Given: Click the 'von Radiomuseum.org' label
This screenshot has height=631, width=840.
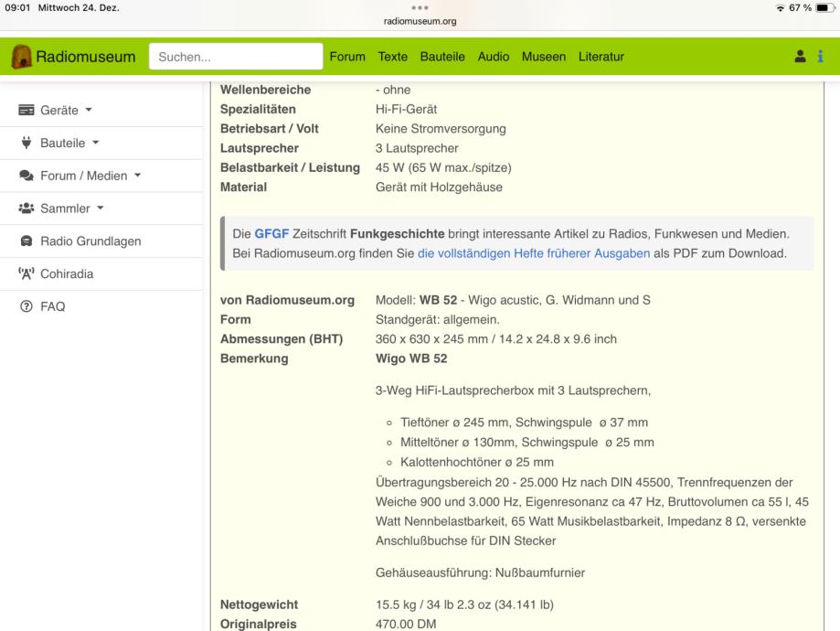Looking at the screenshot, I should coord(288,300).
